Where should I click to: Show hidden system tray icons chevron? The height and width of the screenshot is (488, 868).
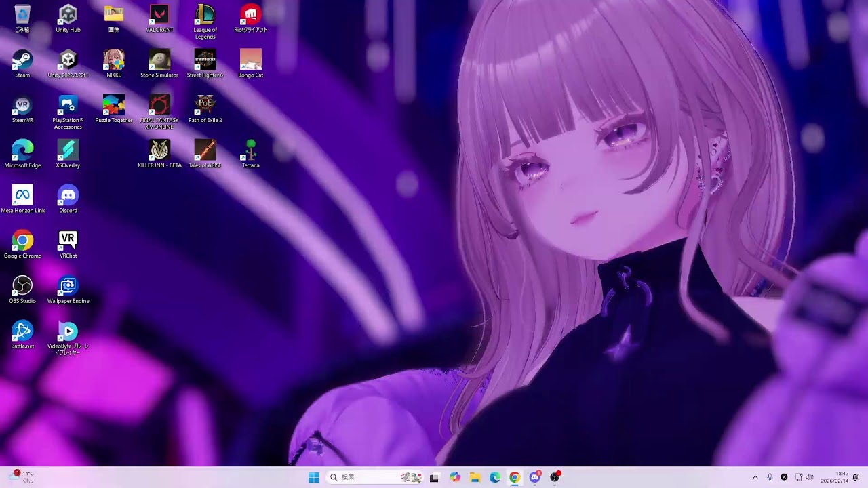coord(755,477)
